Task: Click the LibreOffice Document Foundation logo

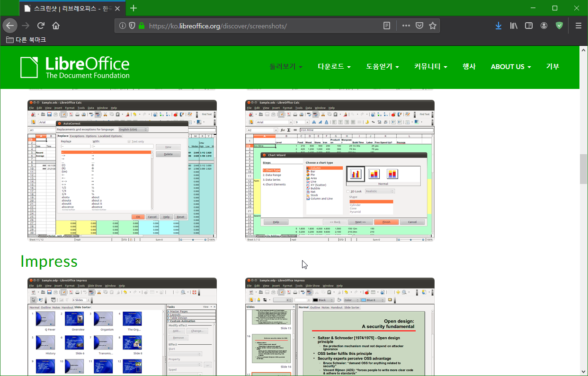Action: click(x=75, y=67)
